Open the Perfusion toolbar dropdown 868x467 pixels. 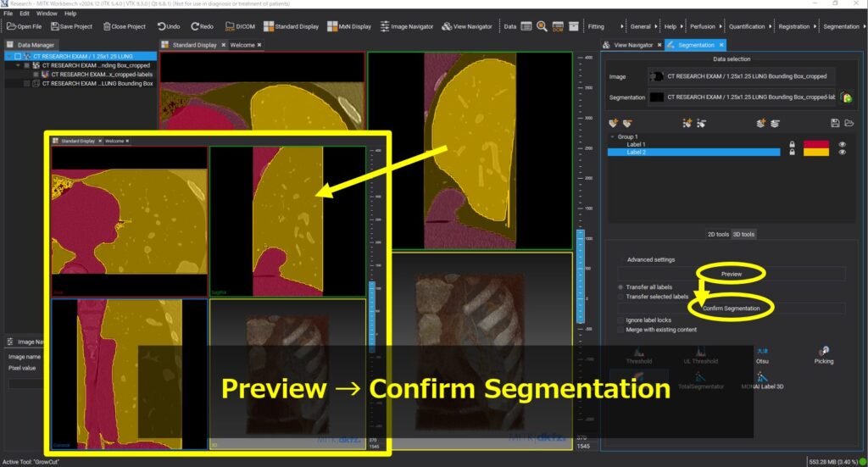[x=706, y=26]
